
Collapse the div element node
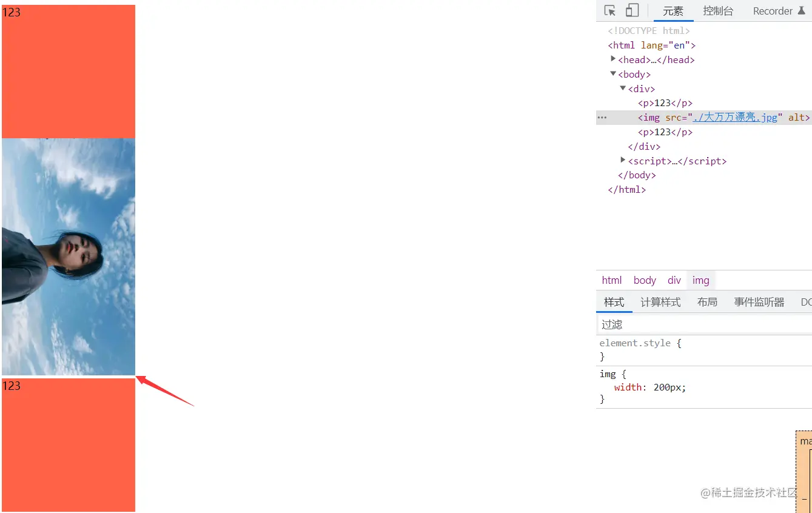tap(623, 89)
